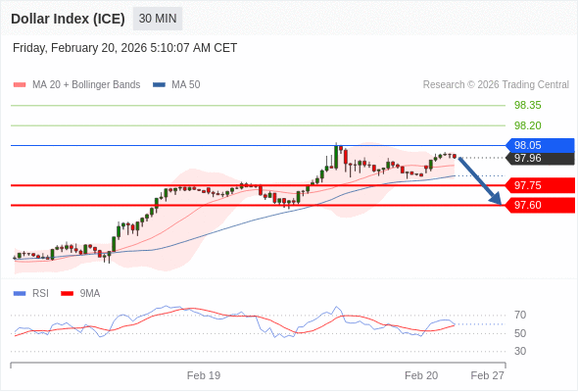This screenshot has width=578, height=392.
Task: Click the black 97.96 current price tag
Action: pos(540,158)
